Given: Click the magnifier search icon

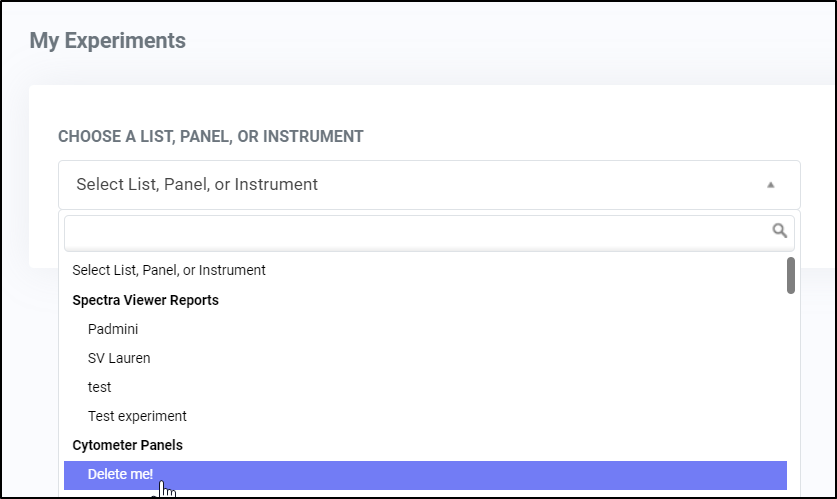Looking at the screenshot, I should 779,231.
